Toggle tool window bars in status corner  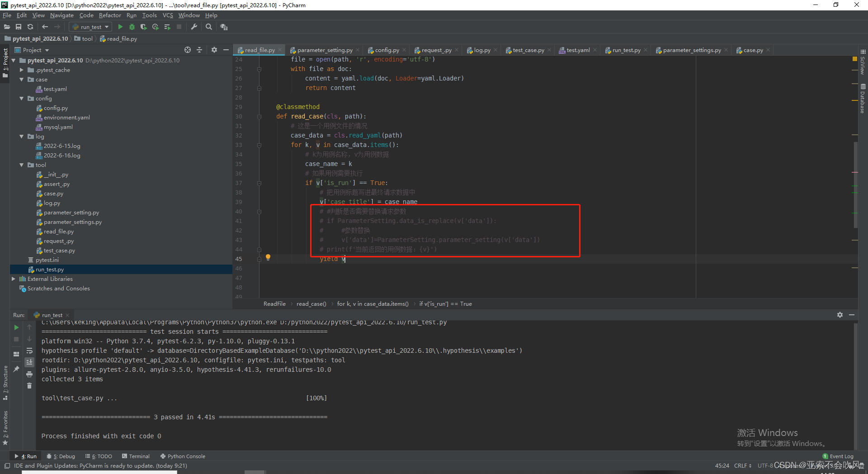7,466
